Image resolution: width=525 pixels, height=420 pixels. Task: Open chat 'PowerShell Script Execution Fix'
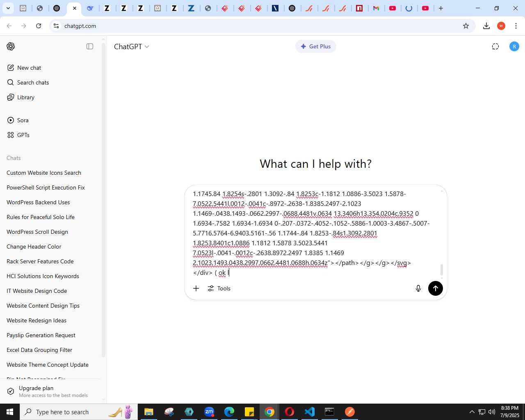click(x=46, y=187)
